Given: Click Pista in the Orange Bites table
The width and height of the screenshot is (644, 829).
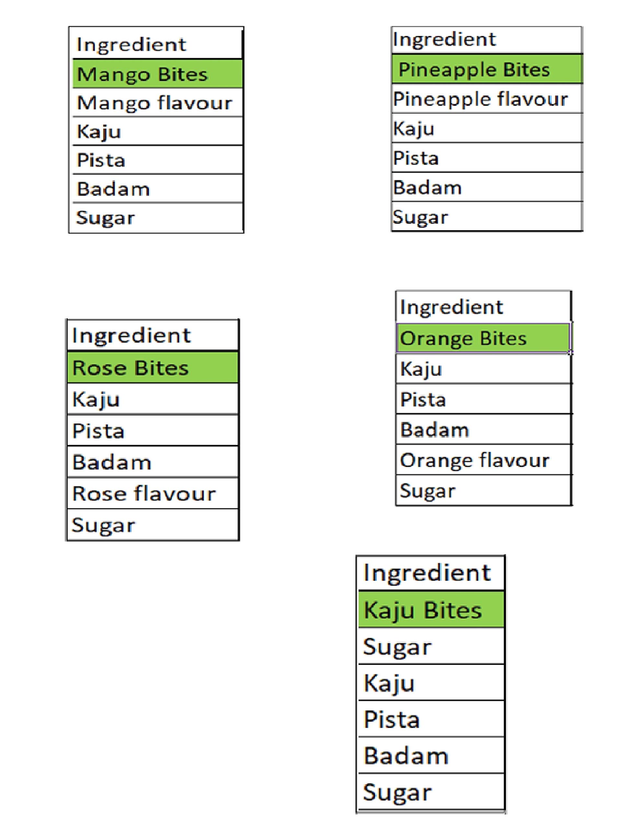Looking at the screenshot, I should (483, 399).
